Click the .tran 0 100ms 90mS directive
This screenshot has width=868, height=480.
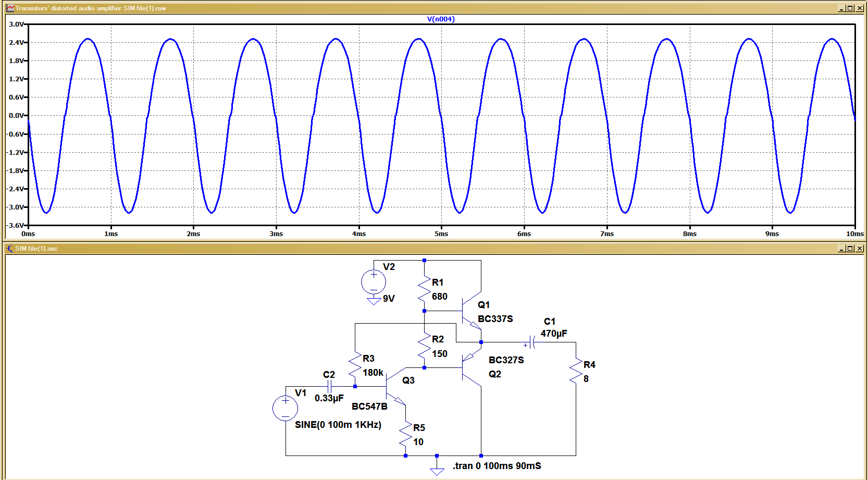point(497,466)
